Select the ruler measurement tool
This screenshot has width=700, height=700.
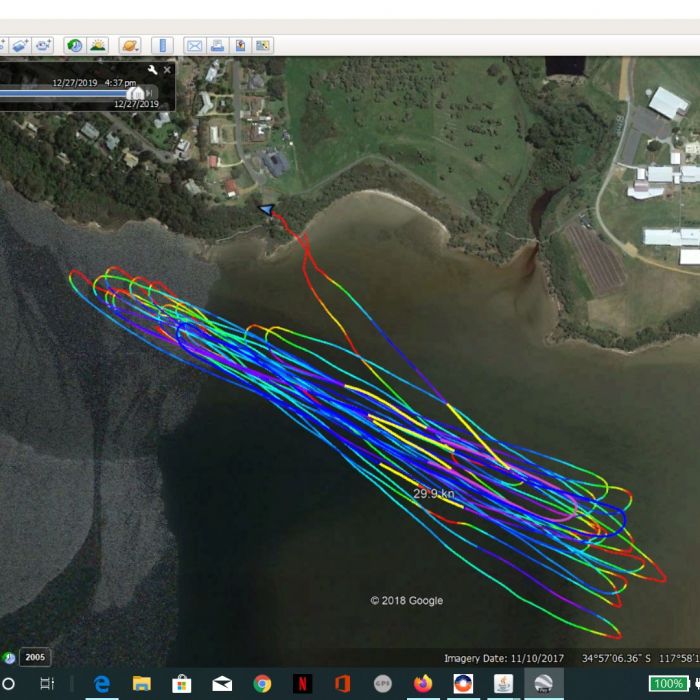(x=163, y=45)
